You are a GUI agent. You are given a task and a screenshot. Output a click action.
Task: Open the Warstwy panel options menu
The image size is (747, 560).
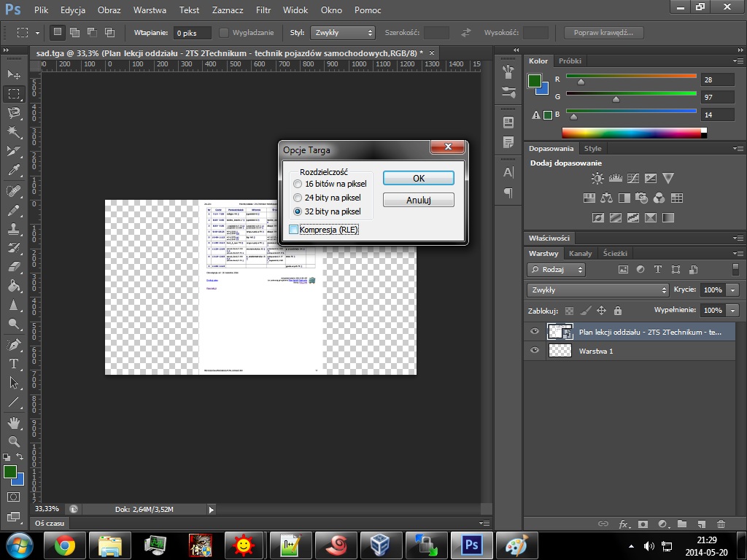pyautogui.click(x=738, y=253)
